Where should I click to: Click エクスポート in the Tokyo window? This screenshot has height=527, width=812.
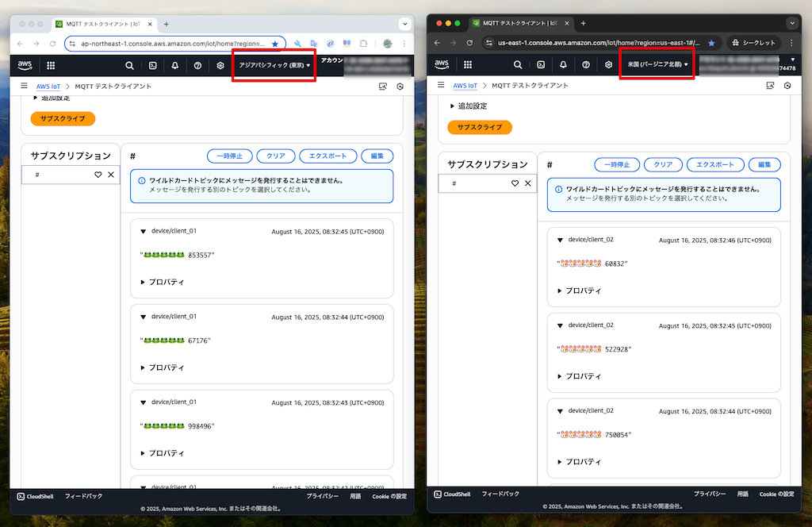pos(327,156)
